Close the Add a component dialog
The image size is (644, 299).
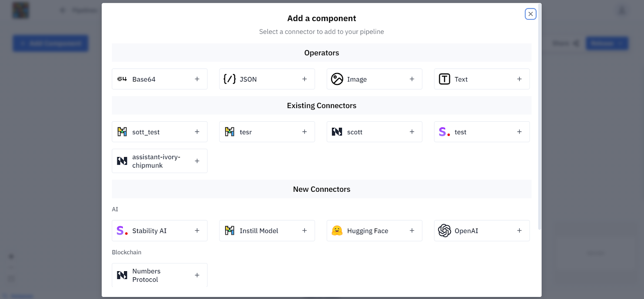pos(530,14)
